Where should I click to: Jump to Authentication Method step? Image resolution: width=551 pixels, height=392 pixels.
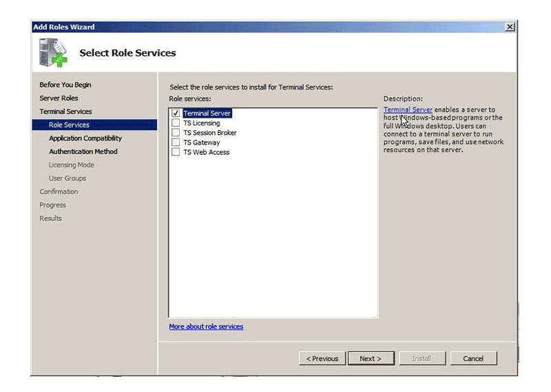coord(83,152)
